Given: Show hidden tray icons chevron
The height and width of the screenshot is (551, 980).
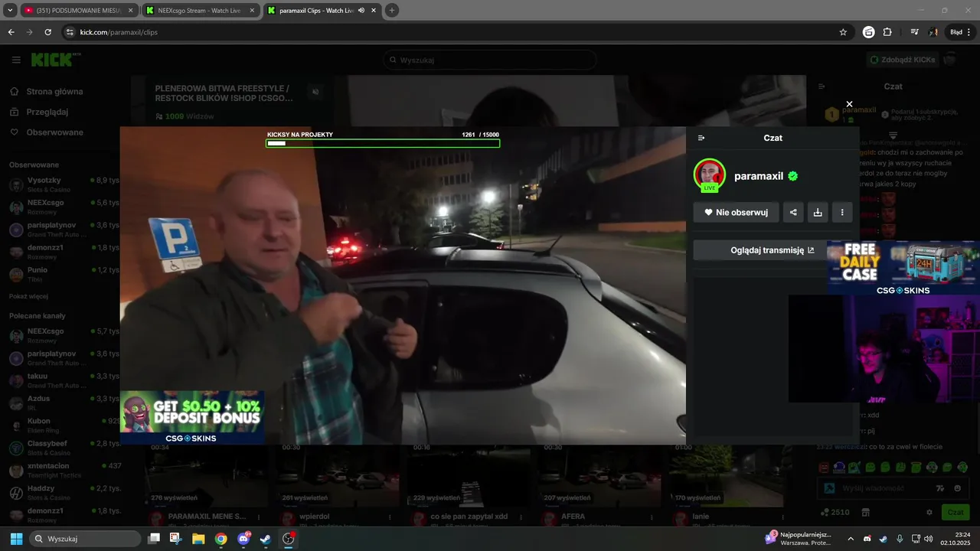Looking at the screenshot, I should pos(851,539).
